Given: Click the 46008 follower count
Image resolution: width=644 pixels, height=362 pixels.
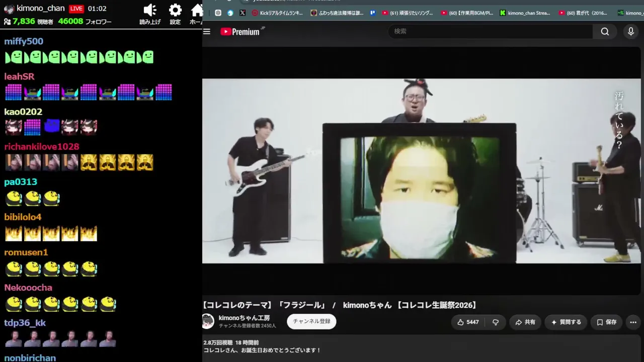Looking at the screenshot, I should point(70,21).
